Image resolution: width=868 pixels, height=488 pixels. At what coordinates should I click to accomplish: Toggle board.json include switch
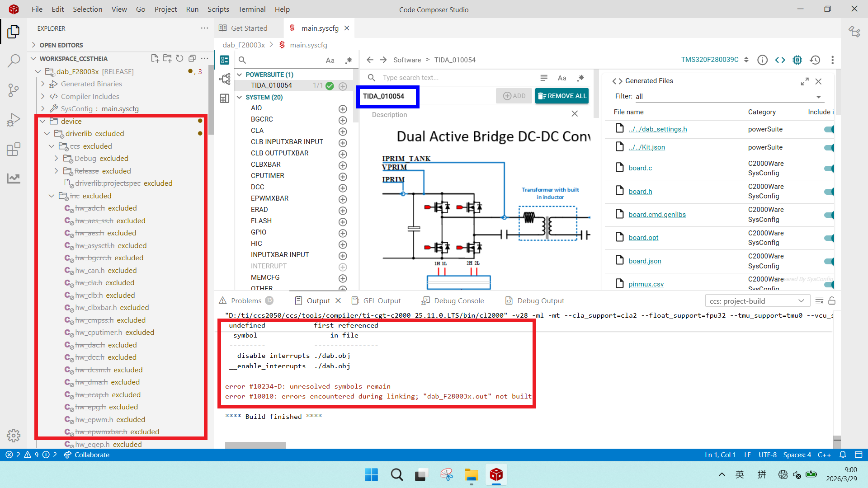[829, 261]
